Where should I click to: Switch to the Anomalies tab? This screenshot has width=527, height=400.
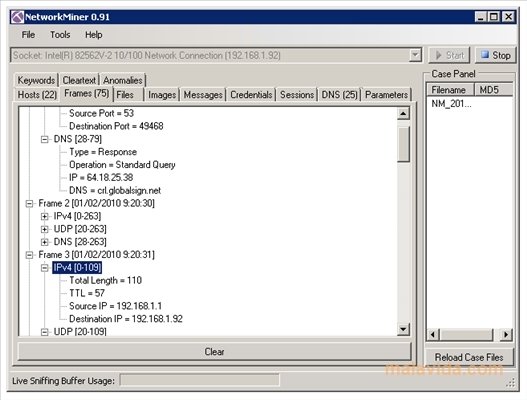(x=123, y=80)
